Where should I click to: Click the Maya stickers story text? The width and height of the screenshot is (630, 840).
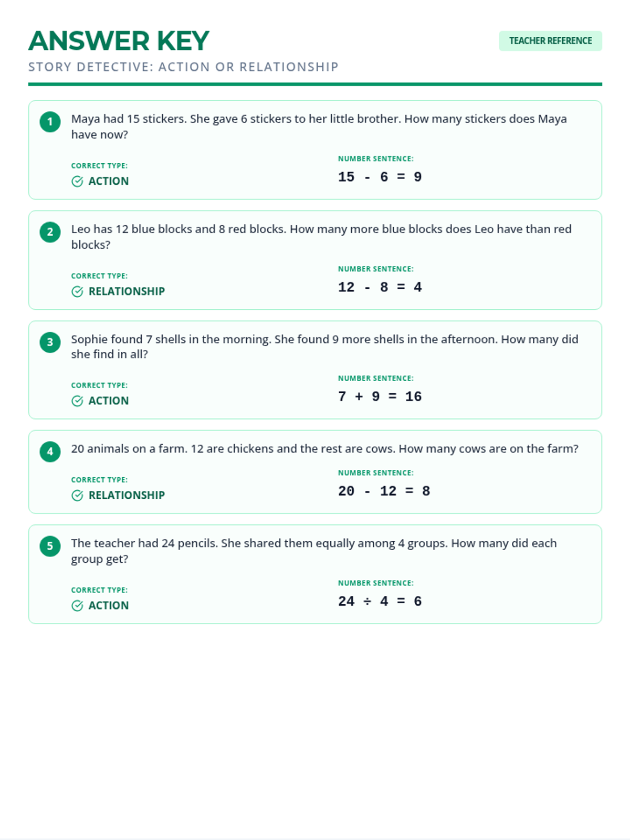pos(319,127)
